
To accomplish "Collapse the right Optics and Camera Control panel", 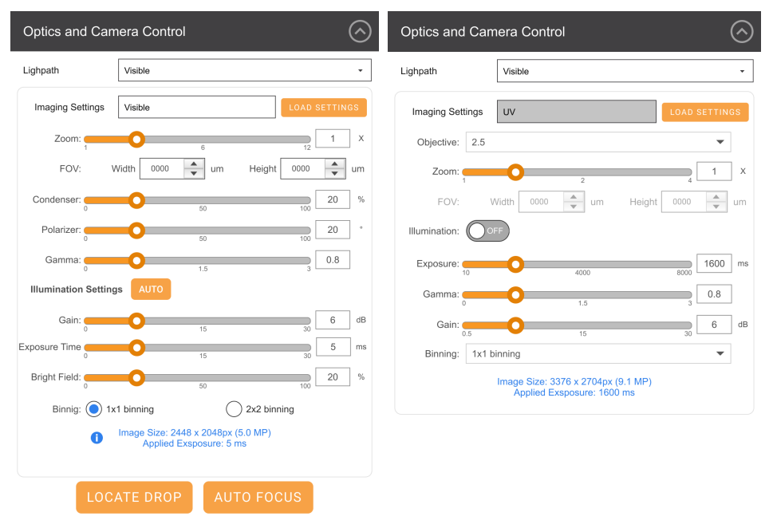I will coord(741,32).
